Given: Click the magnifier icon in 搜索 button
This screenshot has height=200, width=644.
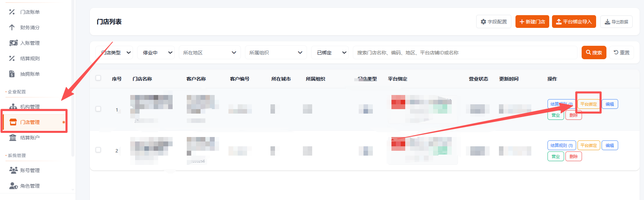Looking at the screenshot, I should pyautogui.click(x=589, y=52).
